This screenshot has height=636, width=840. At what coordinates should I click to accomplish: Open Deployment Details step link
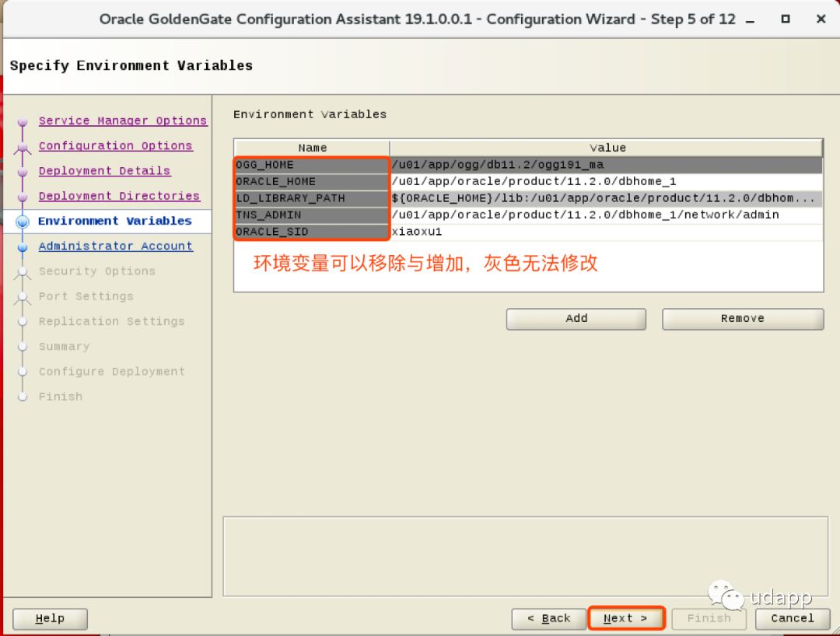click(104, 171)
